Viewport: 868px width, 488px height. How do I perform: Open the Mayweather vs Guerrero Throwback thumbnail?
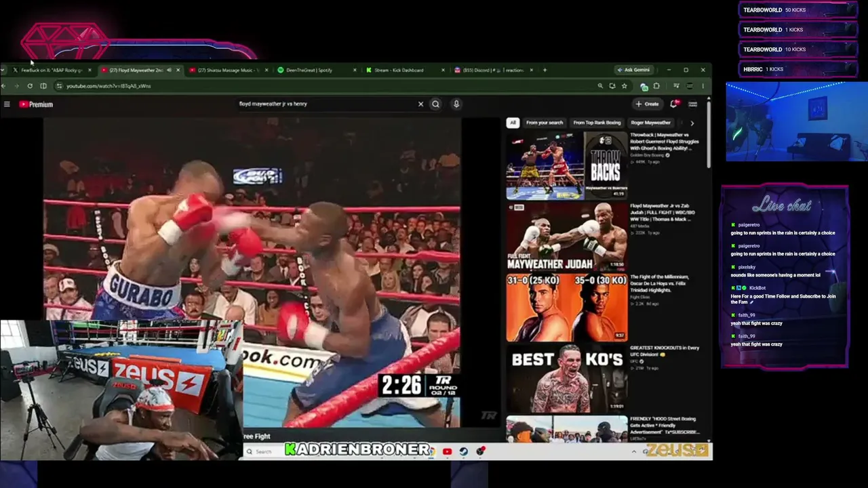pos(567,165)
